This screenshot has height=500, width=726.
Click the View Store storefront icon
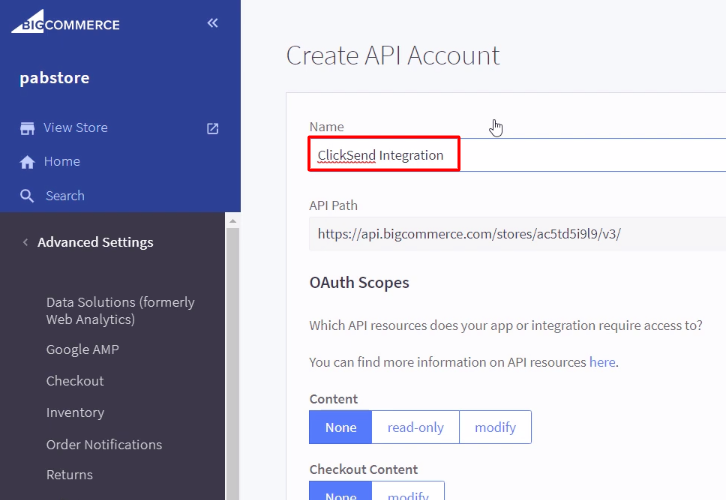point(27,128)
